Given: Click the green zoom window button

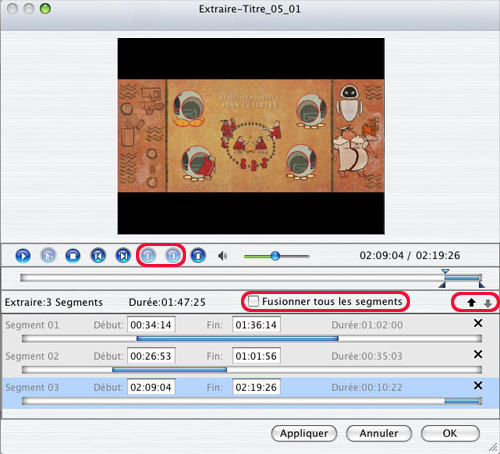Looking at the screenshot, I should (x=45, y=9).
